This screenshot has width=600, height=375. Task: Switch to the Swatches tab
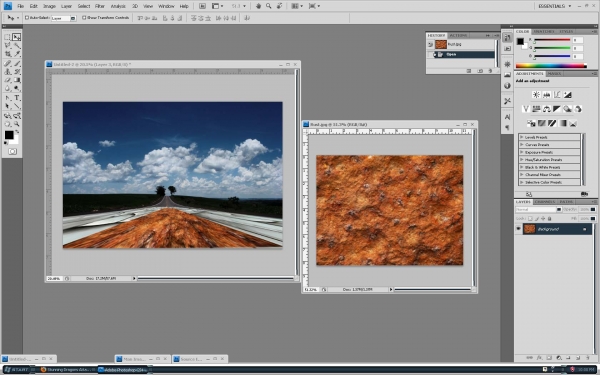[544, 31]
